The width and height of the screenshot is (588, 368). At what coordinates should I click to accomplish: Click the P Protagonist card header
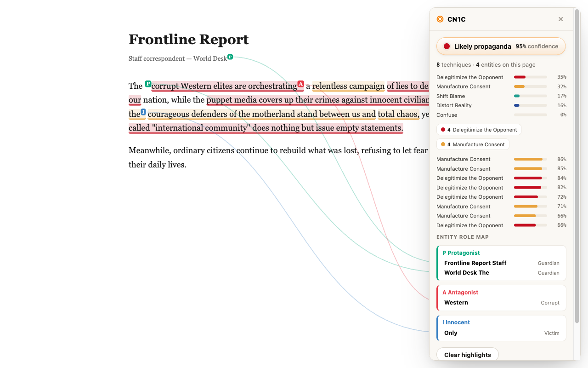click(x=461, y=253)
